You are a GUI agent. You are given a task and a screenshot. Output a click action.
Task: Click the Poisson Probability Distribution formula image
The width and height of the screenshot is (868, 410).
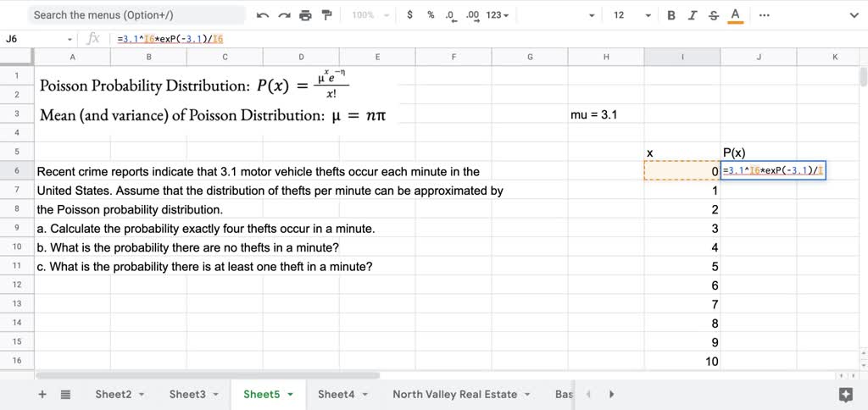point(197,86)
